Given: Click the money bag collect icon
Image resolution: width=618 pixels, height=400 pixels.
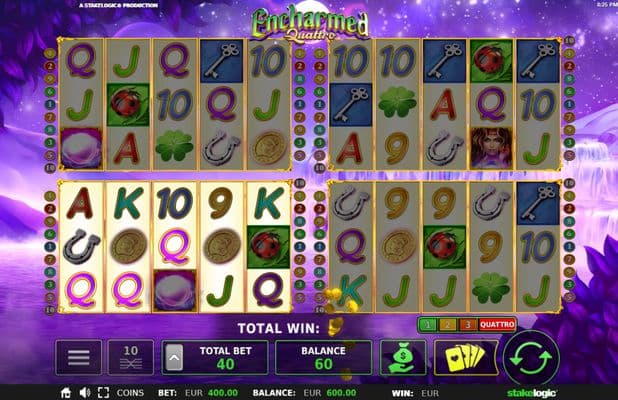Looking at the screenshot, I should coord(403,357).
